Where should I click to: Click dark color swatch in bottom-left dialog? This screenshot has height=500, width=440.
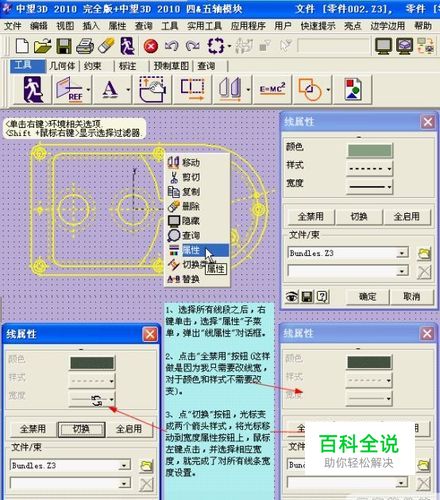(92, 363)
